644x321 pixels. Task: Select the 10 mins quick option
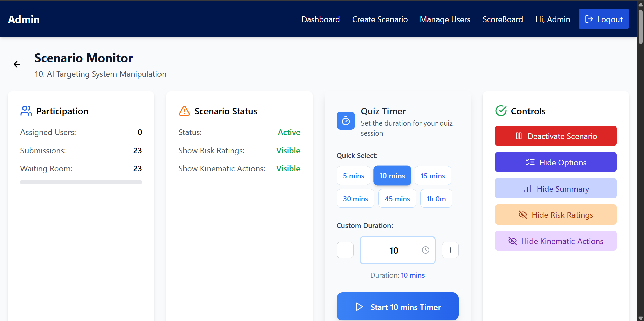[x=392, y=175]
